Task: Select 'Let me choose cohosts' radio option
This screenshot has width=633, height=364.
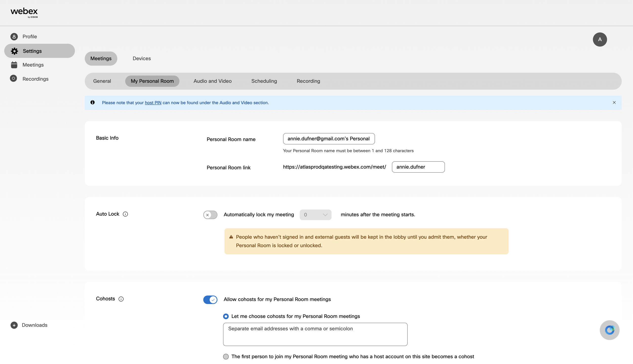Action: point(226,316)
